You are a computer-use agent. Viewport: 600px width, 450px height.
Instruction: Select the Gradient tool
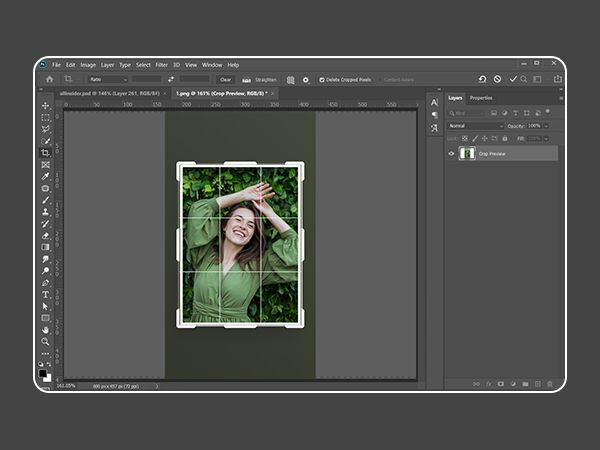46,247
